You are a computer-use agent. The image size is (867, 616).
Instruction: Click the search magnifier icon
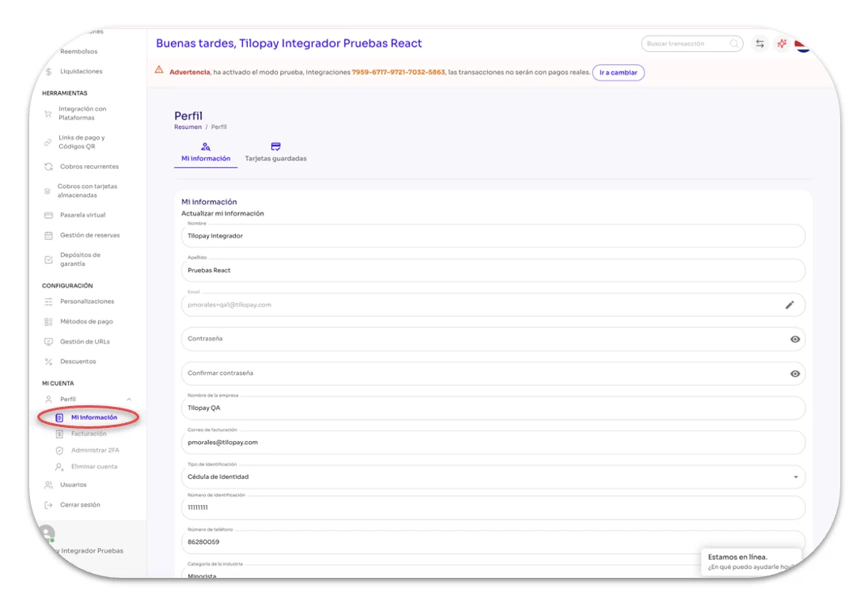[734, 43]
